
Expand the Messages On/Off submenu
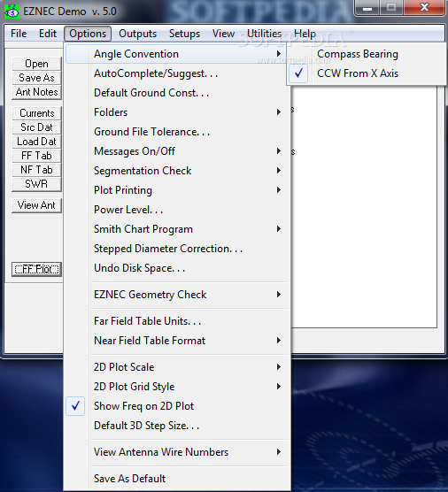click(177, 151)
